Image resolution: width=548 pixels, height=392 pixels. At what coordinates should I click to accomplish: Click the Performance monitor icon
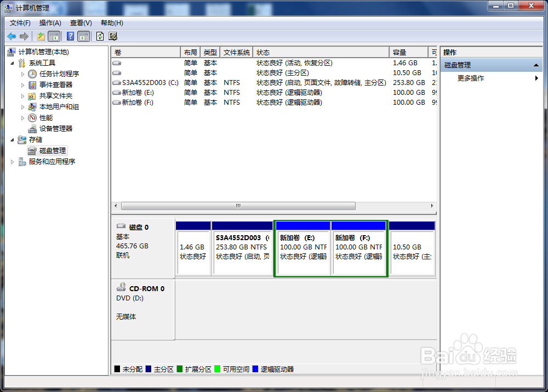32,118
